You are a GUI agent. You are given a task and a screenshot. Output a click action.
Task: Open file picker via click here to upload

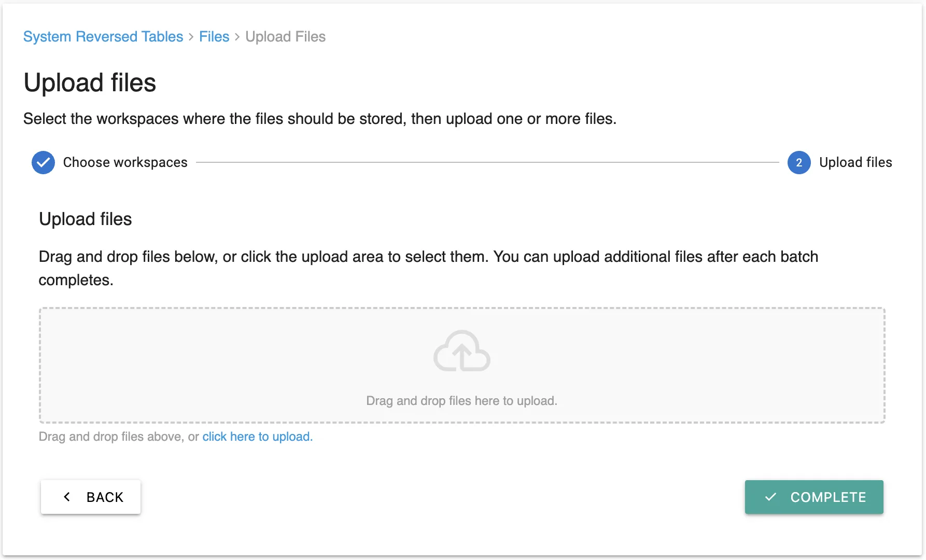(258, 437)
